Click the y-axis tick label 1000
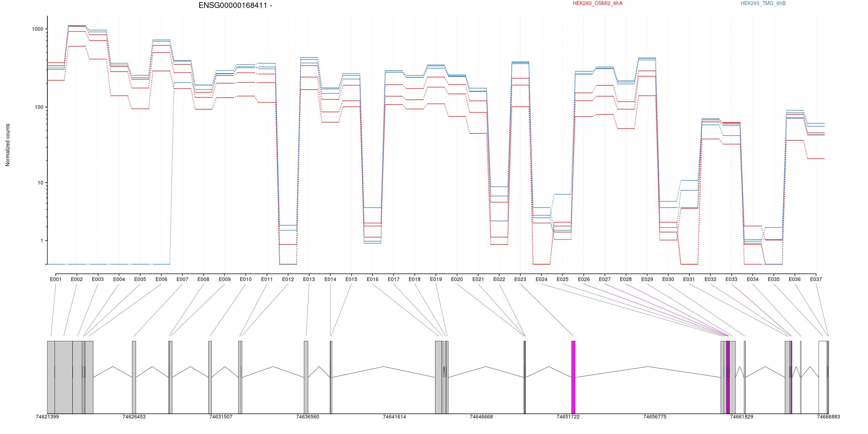The height and width of the screenshot is (434, 868). click(38, 29)
